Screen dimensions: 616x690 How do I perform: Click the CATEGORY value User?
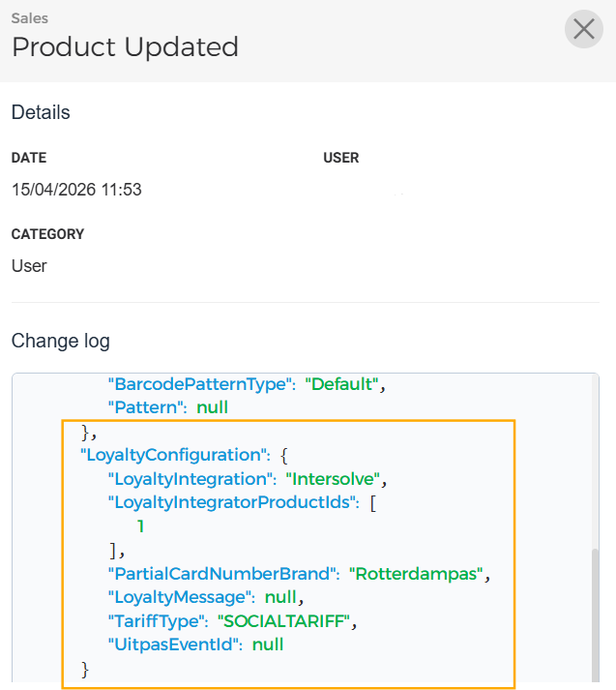click(x=29, y=266)
